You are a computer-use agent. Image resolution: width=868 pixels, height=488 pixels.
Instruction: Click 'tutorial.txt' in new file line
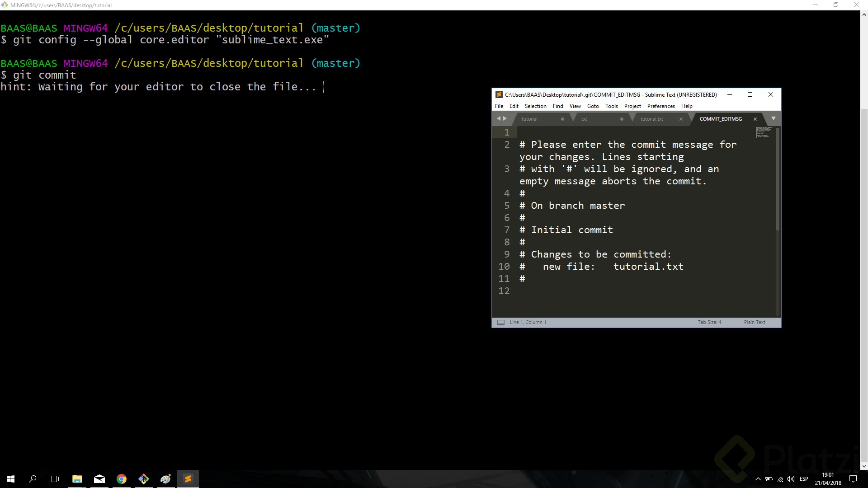[x=648, y=267]
